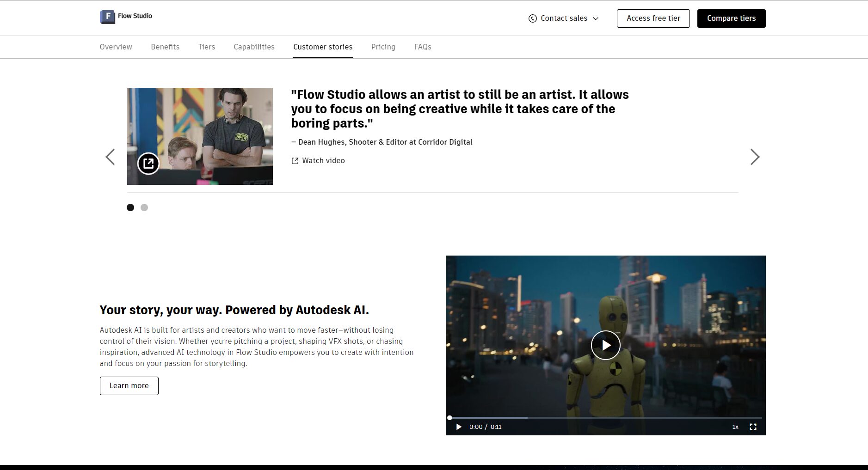This screenshot has width=868, height=470.
Task: Open the Pricing tab
Action: click(383, 47)
